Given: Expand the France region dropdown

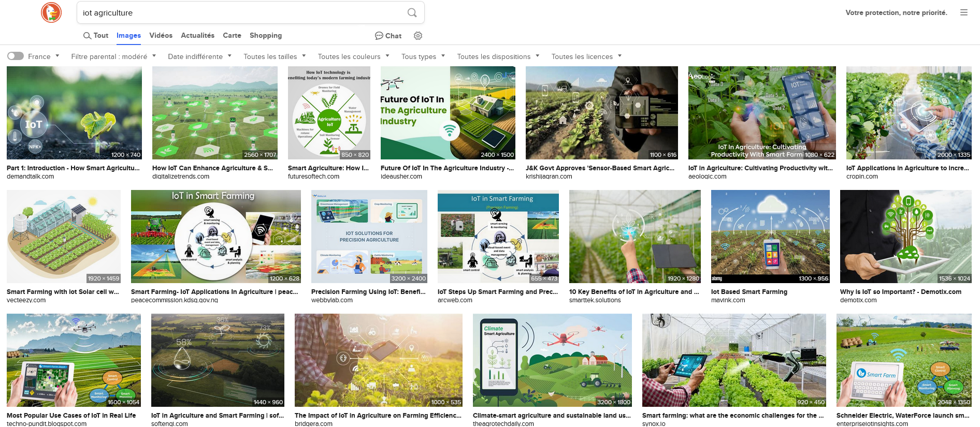Looking at the screenshot, I should [x=44, y=56].
